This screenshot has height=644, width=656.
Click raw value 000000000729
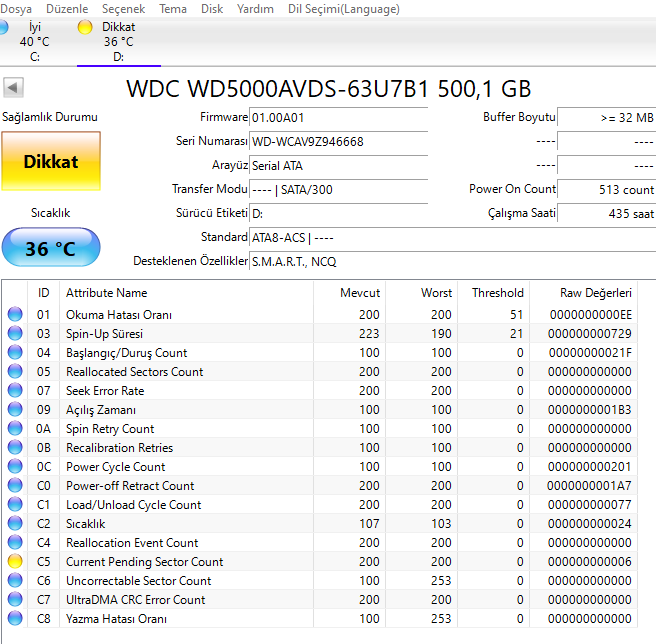(589, 334)
